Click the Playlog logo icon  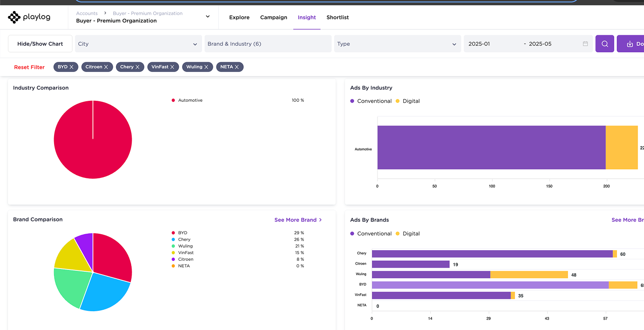(x=14, y=17)
